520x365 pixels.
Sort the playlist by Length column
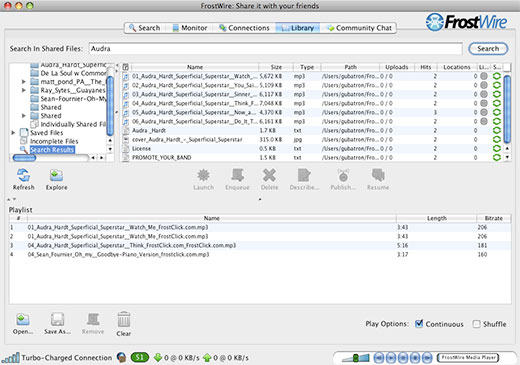pyautogui.click(x=436, y=218)
